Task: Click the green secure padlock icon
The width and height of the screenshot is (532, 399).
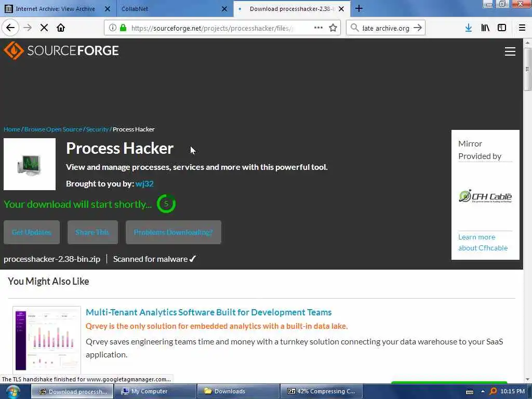Action: pos(123,28)
